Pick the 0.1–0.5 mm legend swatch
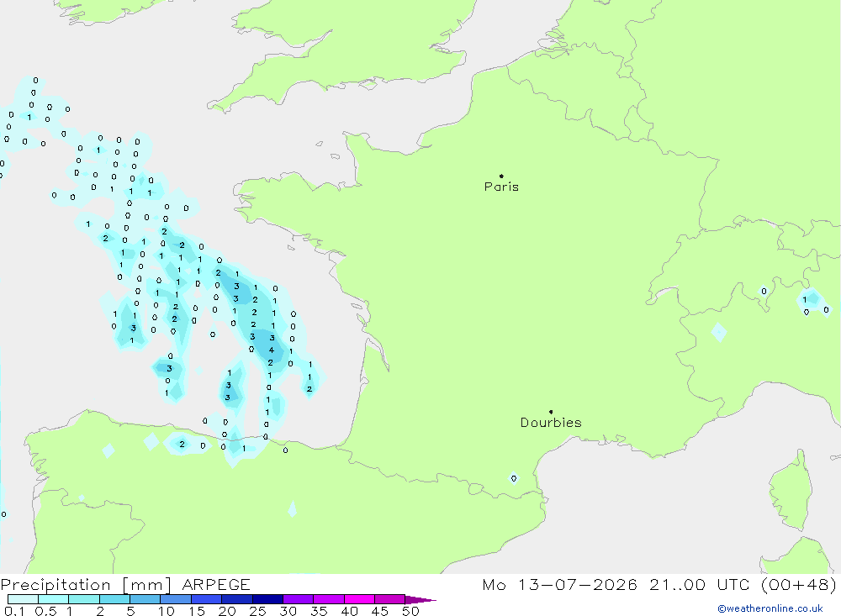Screen dimensions: 841x616 pyautogui.click(x=23, y=599)
